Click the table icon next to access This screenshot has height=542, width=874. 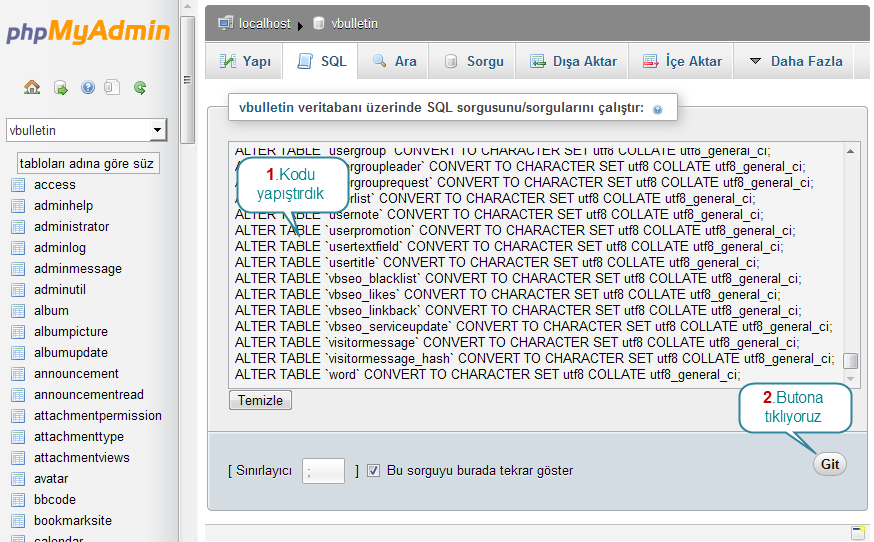click(x=18, y=185)
